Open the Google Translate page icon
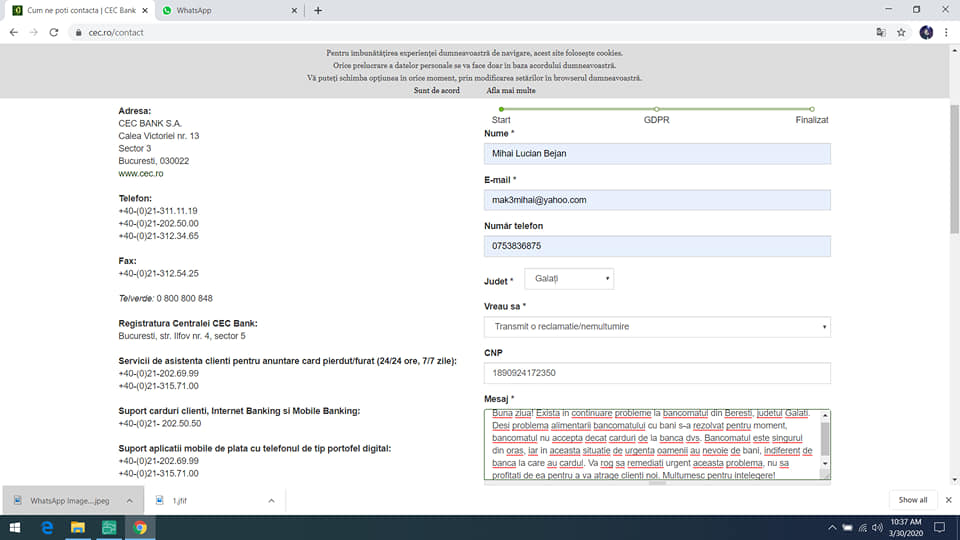Screen dimensions: 960x540 point(881,32)
